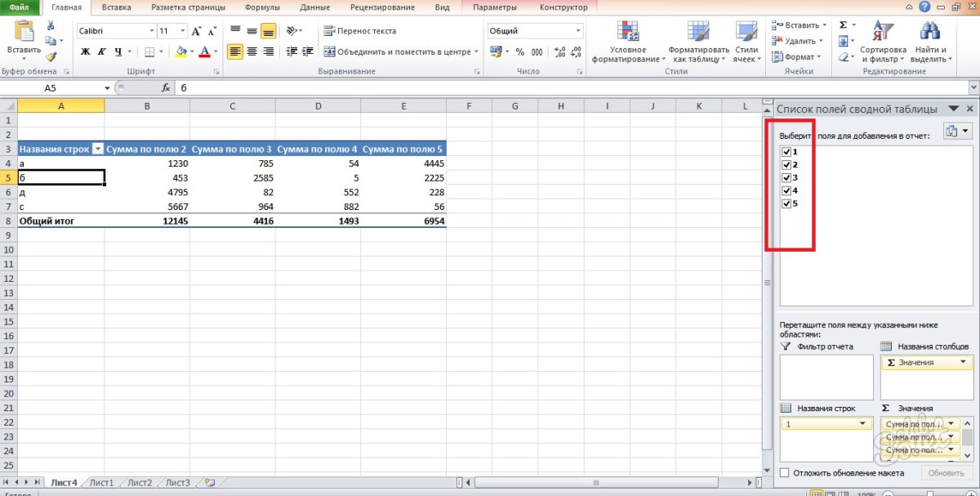Image resolution: width=980 pixels, height=496 pixels.
Task: Align text left
Action: tap(235, 51)
